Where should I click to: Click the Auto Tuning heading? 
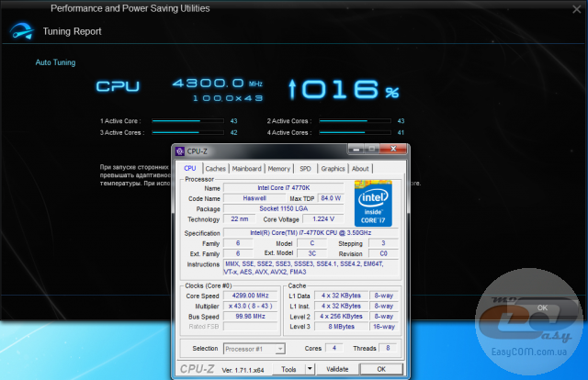coord(55,62)
